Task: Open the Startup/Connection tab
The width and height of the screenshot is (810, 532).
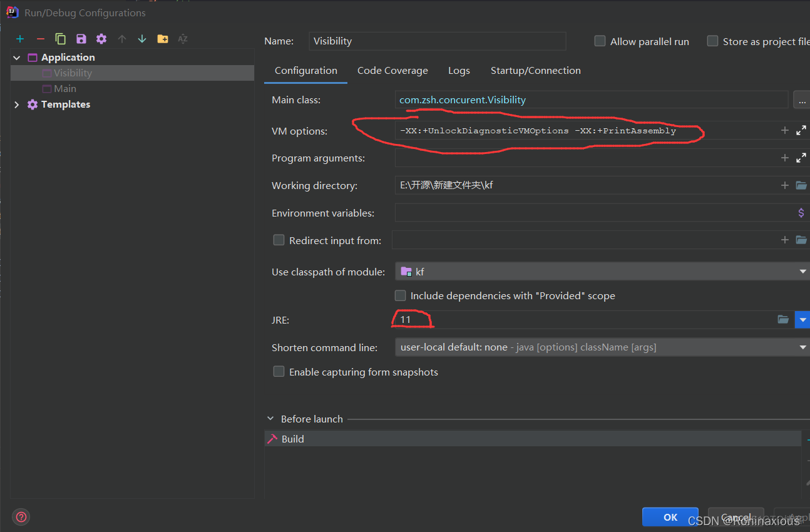Action: coord(536,71)
